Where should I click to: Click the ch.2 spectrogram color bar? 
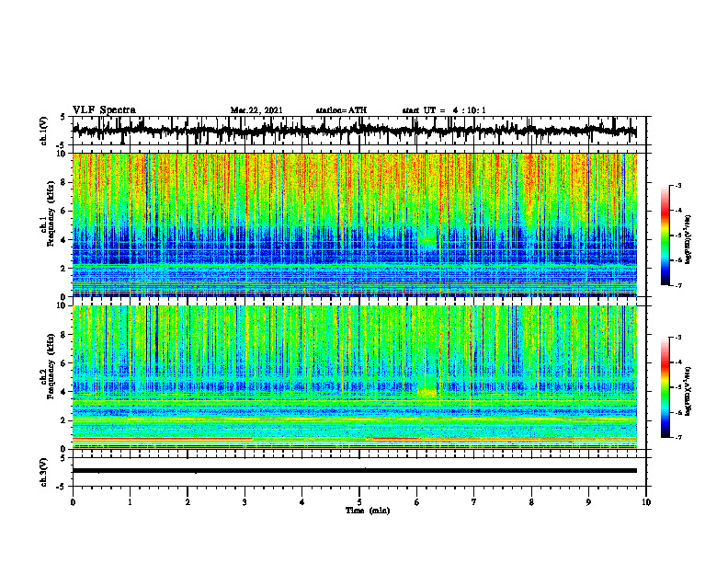click(x=665, y=387)
